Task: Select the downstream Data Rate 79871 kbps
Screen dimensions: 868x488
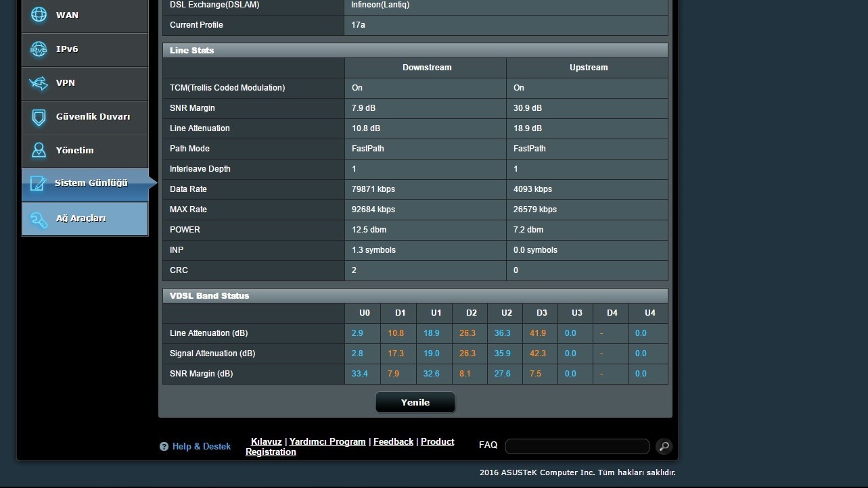Action: 373,189
